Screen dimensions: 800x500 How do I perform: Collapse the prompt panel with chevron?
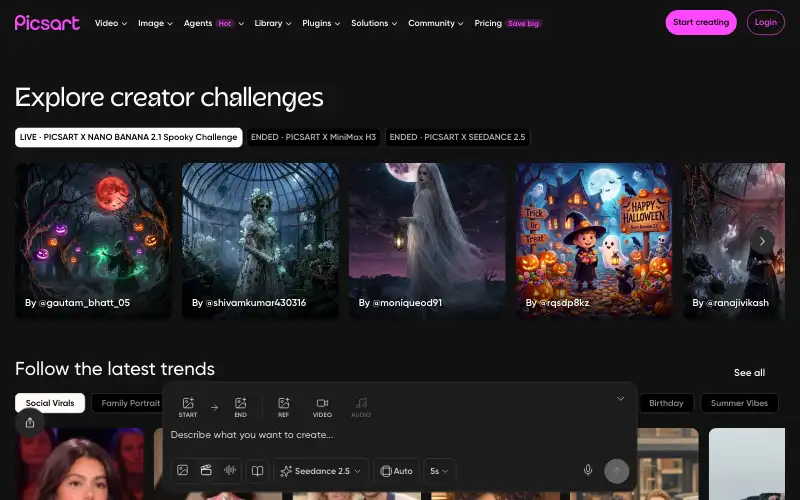click(x=620, y=398)
